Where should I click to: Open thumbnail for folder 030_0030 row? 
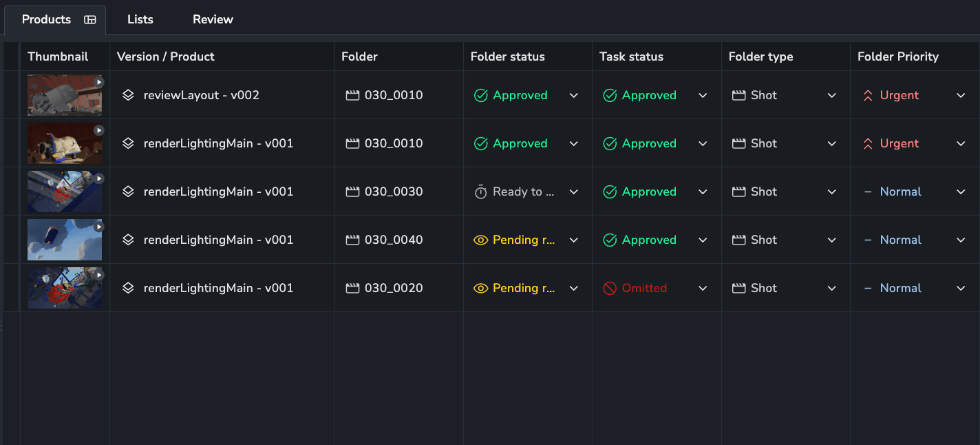click(x=65, y=192)
